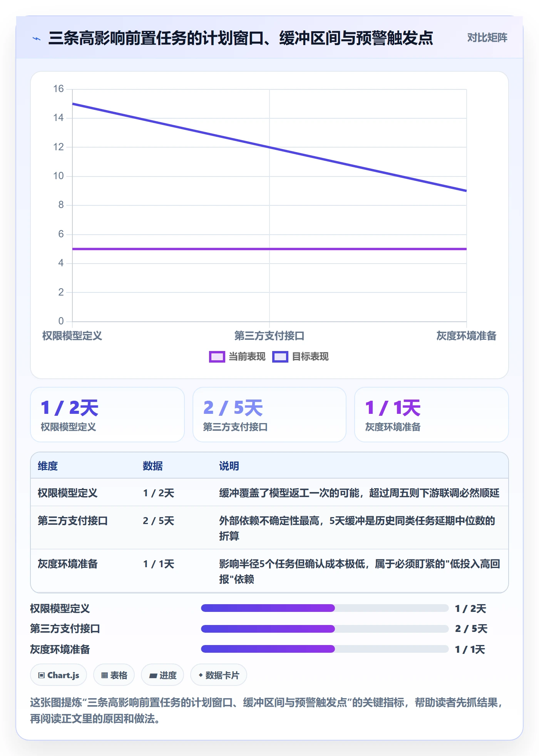This screenshot has height=756, width=539.
Task: Click the x-axis label 灰度环境准备
Action: tap(466, 336)
